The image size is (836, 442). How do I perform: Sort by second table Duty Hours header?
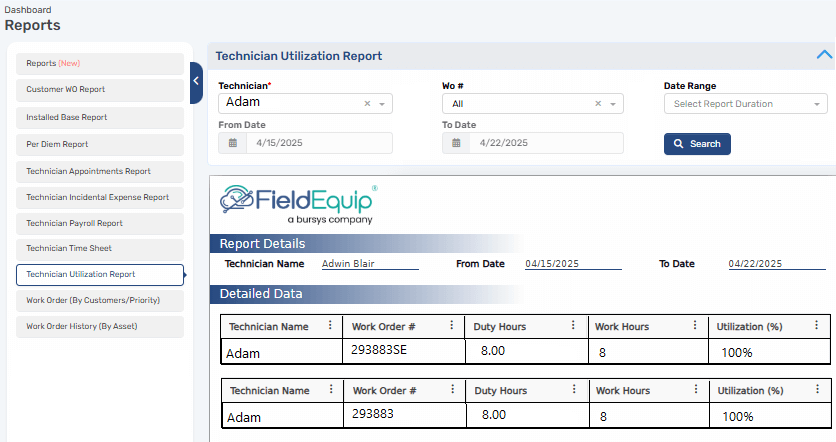(501, 391)
